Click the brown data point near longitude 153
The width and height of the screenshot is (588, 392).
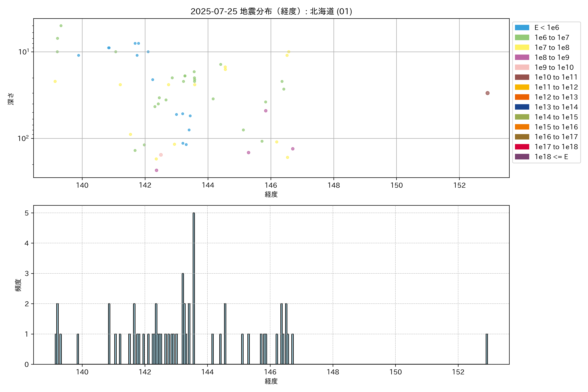point(487,93)
